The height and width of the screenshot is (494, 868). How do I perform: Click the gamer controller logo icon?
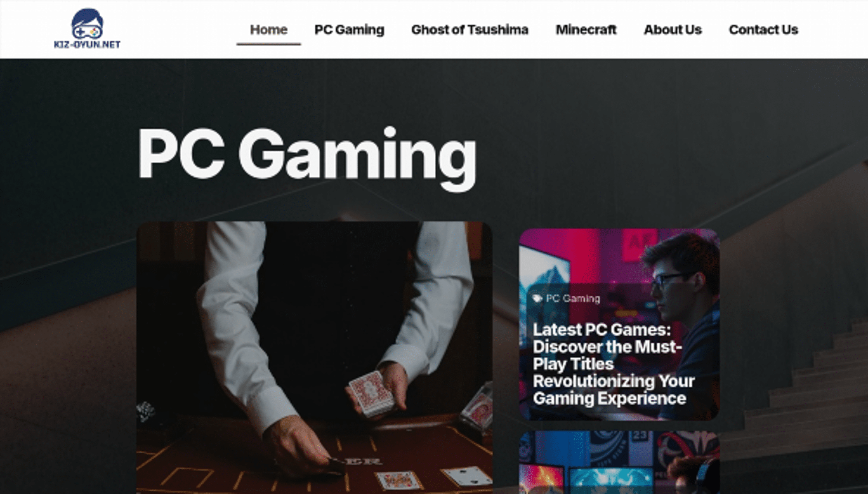pos(87,24)
